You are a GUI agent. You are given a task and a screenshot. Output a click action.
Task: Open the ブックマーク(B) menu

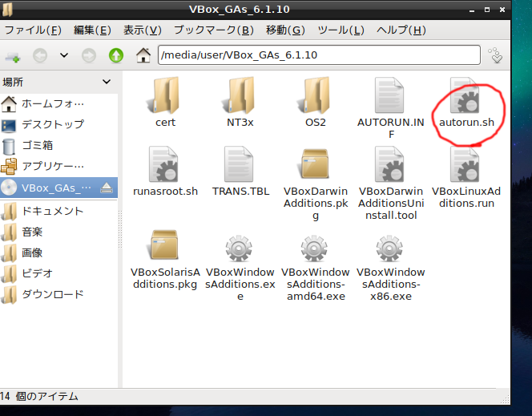(214, 30)
